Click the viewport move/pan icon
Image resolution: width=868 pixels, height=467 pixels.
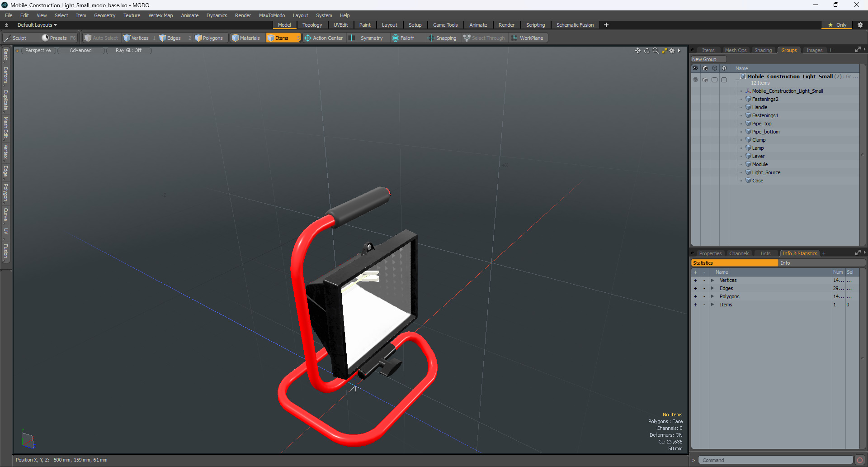tap(637, 51)
